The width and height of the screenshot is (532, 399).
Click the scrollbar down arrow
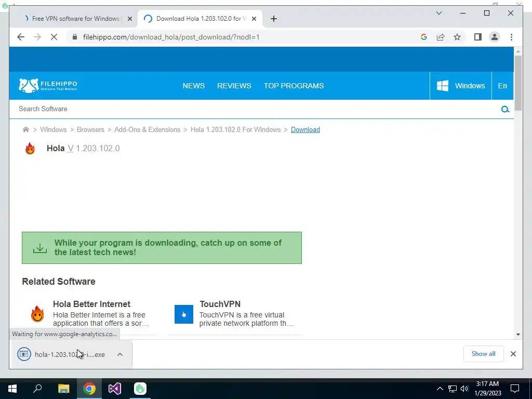tap(518, 335)
